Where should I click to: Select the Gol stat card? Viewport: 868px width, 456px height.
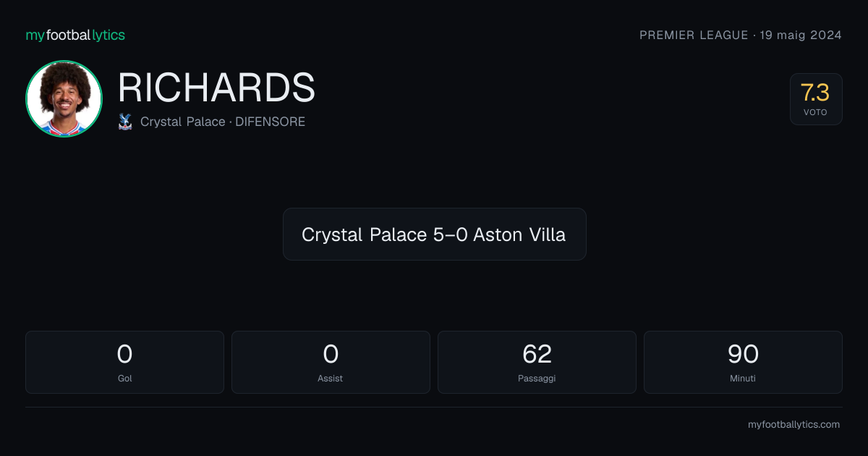pos(124,362)
